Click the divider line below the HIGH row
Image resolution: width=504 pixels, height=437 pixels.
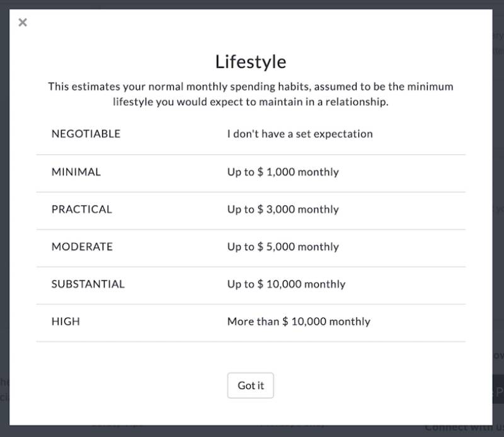pos(251,342)
